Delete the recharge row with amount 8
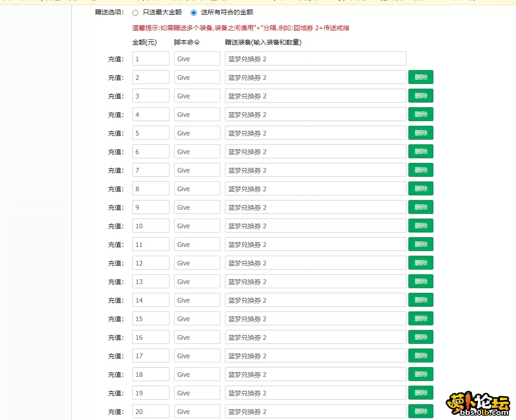Image resolution: width=516 pixels, height=420 pixels. click(x=420, y=188)
